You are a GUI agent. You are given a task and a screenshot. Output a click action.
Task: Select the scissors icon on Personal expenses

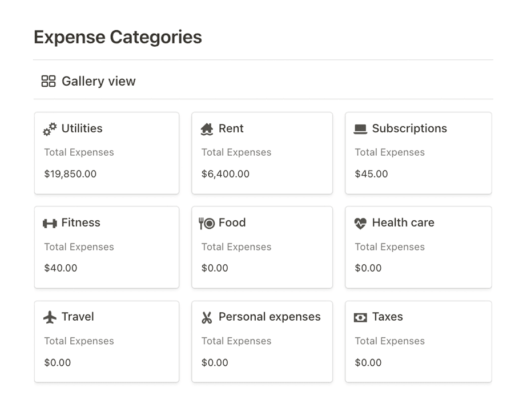point(207,317)
